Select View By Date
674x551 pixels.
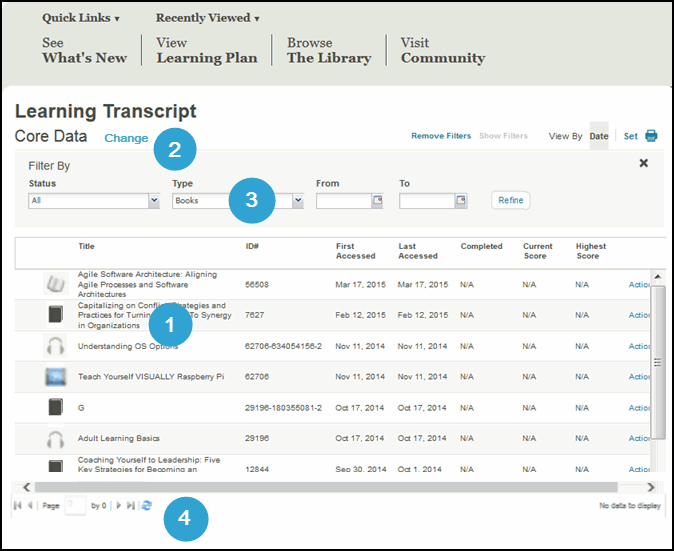tap(599, 136)
